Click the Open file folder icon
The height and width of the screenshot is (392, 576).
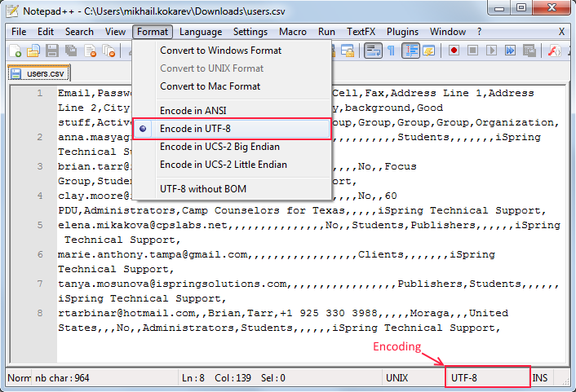point(33,51)
